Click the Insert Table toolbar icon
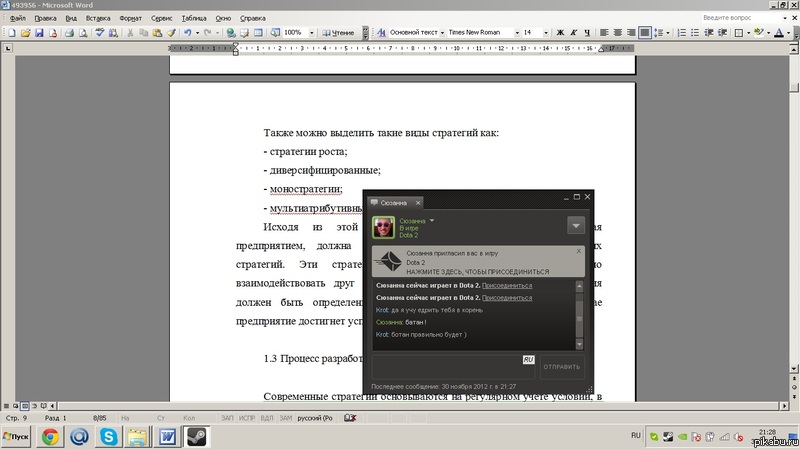 coord(259,33)
